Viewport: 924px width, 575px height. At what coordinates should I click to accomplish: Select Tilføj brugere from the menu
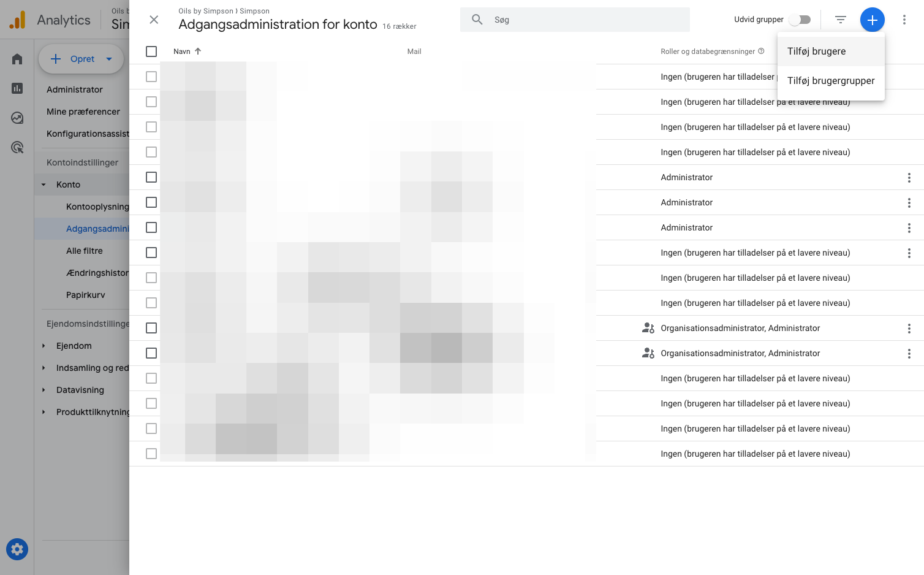tap(831, 51)
